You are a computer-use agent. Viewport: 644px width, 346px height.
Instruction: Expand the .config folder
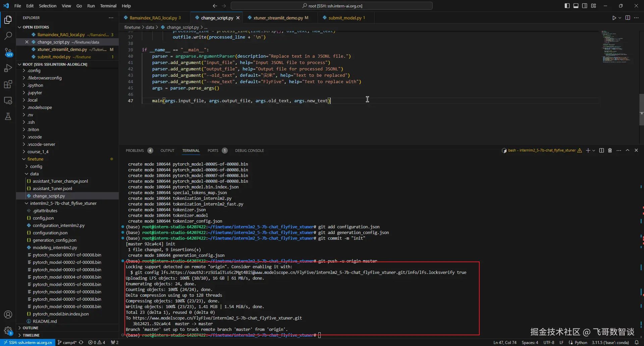click(x=34, y=71)
